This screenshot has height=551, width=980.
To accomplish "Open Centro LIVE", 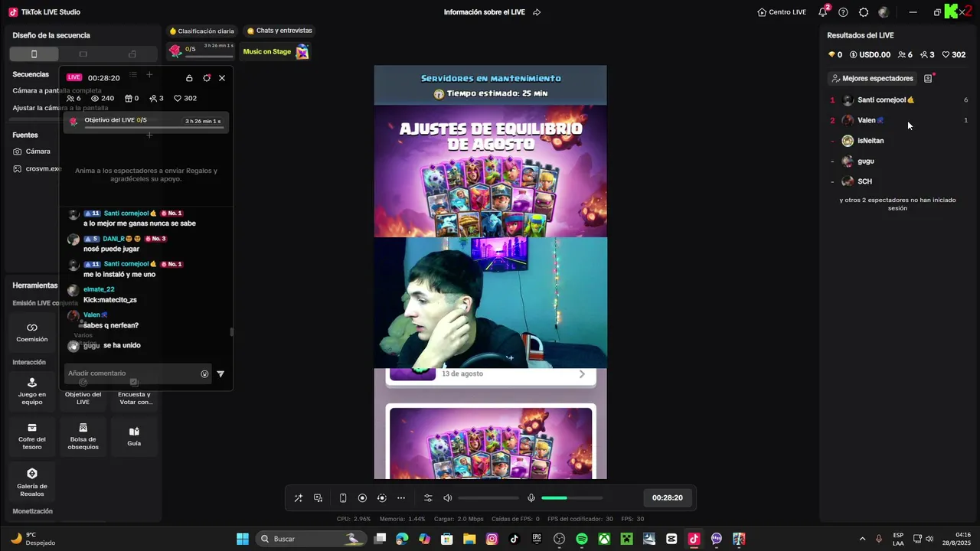I will coord(782,12).
